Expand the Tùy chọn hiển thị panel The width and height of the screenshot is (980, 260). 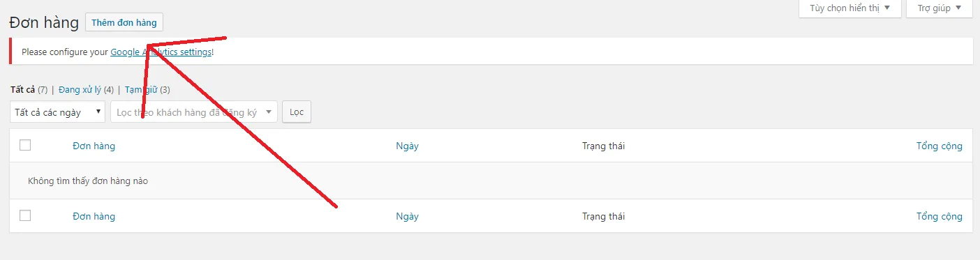pos(849,8)
